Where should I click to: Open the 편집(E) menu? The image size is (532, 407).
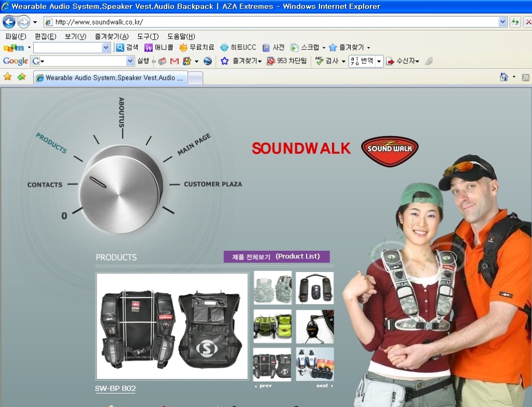[x=46, y=36]
